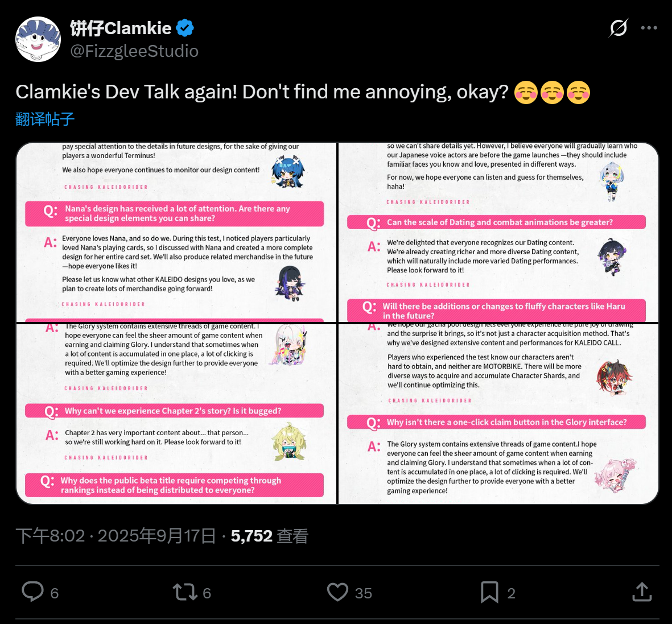The image size is (672, 624).
Task: Open the bottom-left Chapter 2 image
Action: point(176,414)
